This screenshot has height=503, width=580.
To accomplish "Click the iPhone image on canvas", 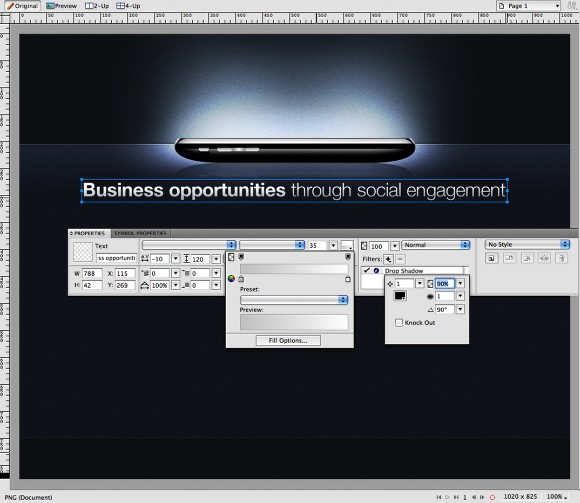I will click(295, 150).
